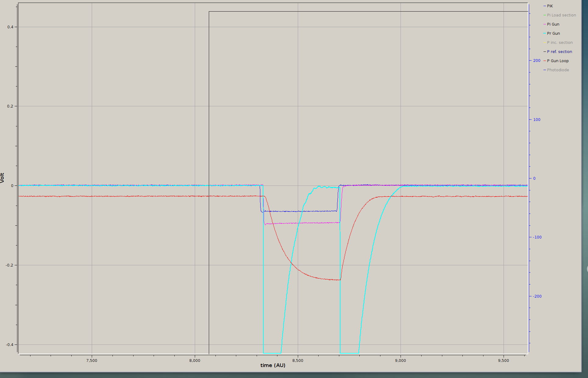Toggle the P ref. section legend item
Viewport: 588px width, 378px height.
pyautogui.click(x=559, y=52)
